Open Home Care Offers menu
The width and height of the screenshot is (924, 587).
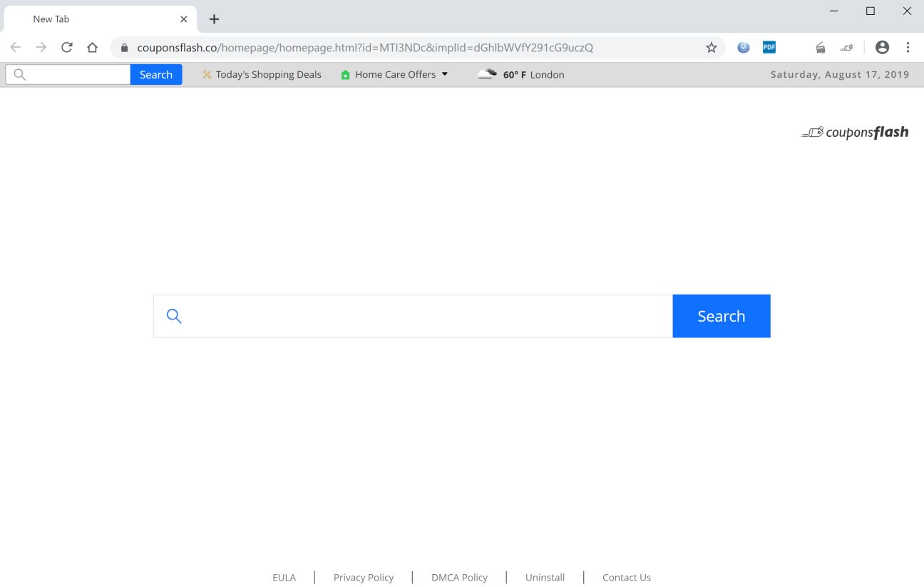point(395,74)
